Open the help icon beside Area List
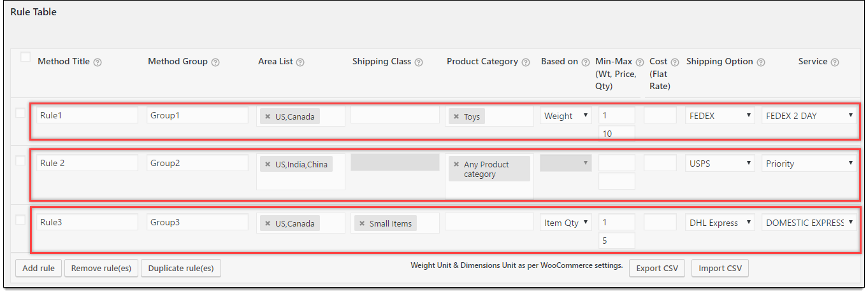This screenshot has height=294, width=868. 300,62
